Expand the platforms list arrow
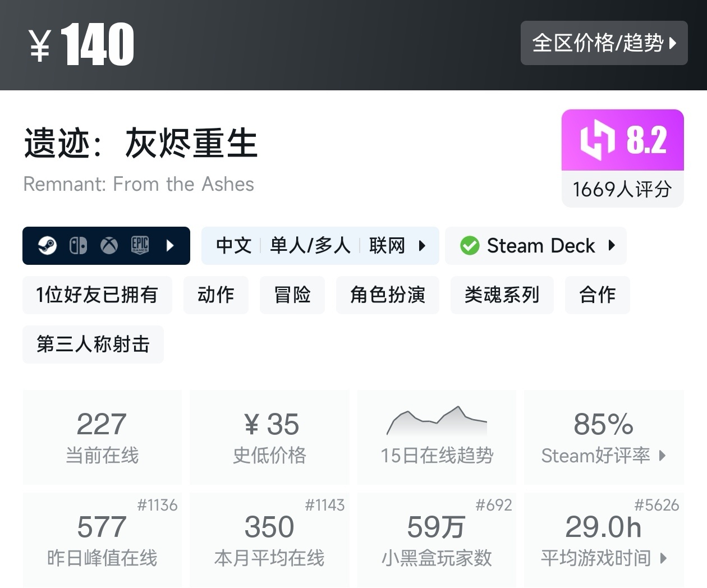The height and width of the screenshot is (588, 707). point(171,246)
